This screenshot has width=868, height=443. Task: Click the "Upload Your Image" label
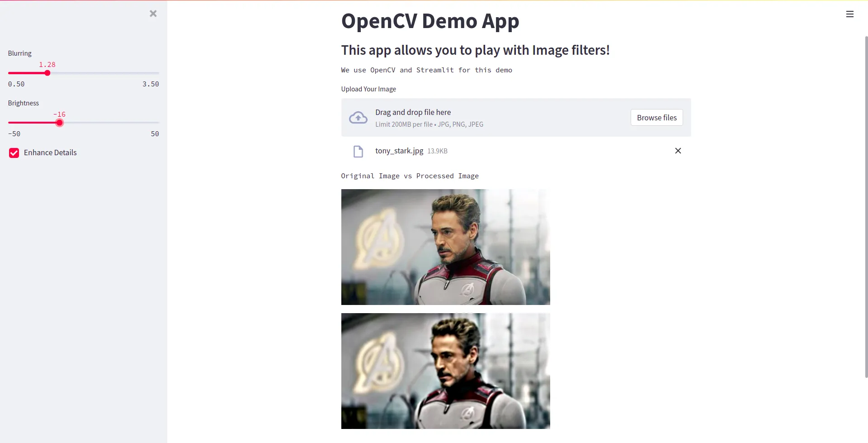tap(368, 89)
